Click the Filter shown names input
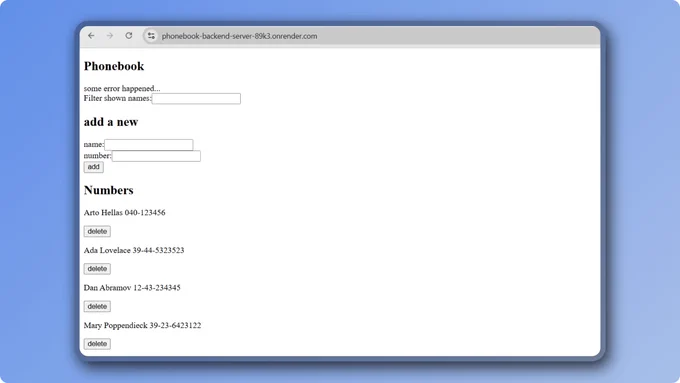The width and height of the screenshot is (680, 383). click(x=196, y=98)
